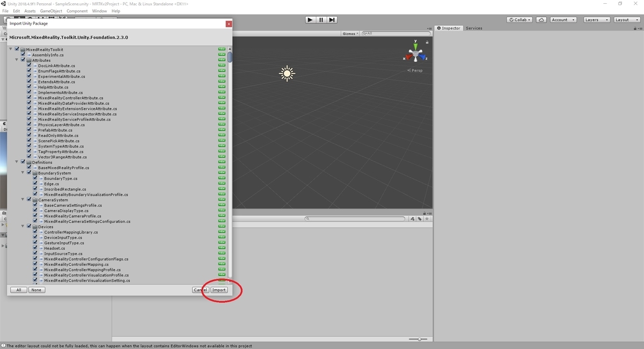Image resolution: width=644 pixels, height=349 pixels.
Task: Open the File menu
Action: (x=5, y=11)
